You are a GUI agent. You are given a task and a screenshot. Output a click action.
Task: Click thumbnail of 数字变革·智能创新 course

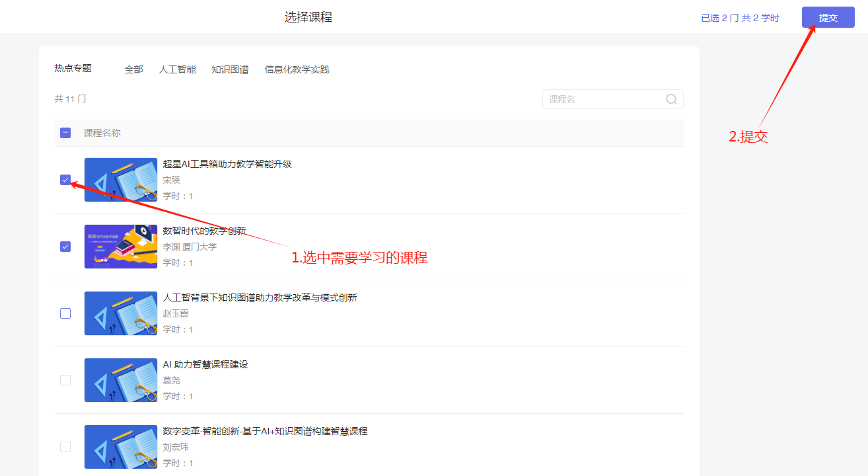(x=121, y=447)
